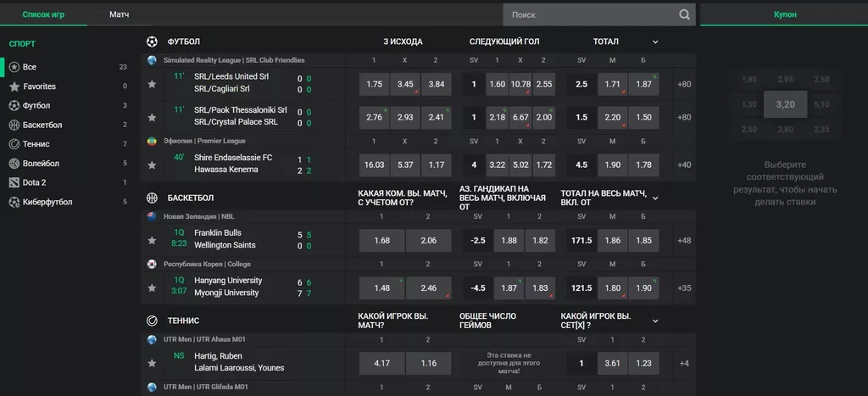The height and width of the screenshot is (396, 868).
Task: Favorite the Leeds United Srl match
Action: (152, 84)
